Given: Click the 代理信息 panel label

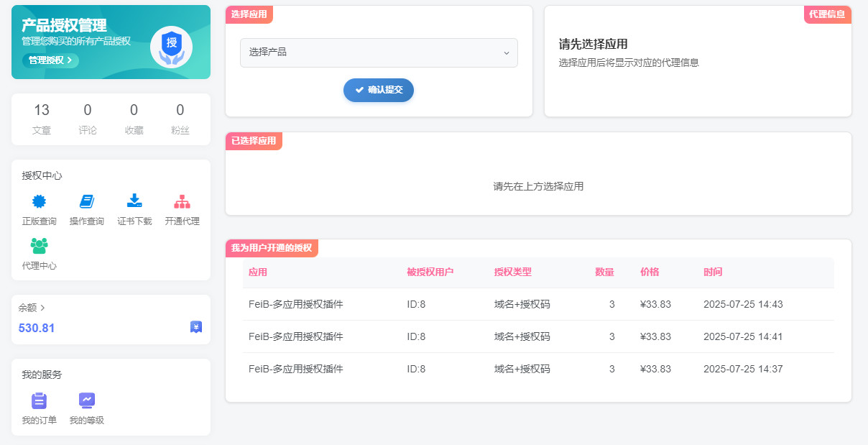Looking at the screenshot, I should pos(828,14).
